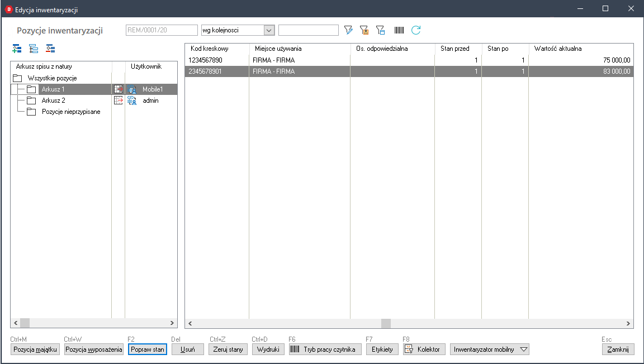Click the export table icon in Arkusz 1 row
644x364 pixels.
pos(119,89)
